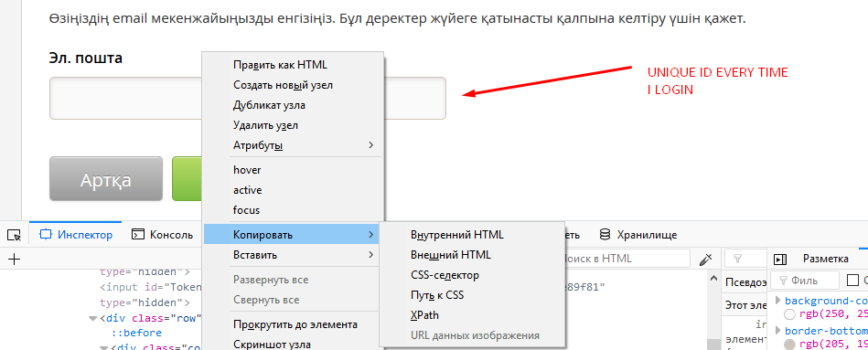Screen dimensions: 868x350
Task: Expand the border-bottom rule triangle
Action: [778, 331]
